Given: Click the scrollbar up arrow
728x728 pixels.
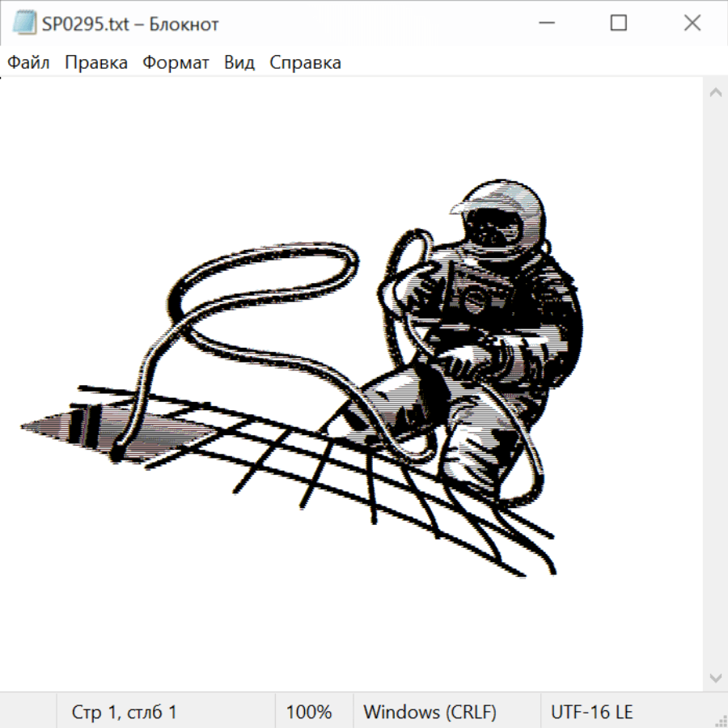Looking at the screenshot, I should pyautogui.click(x=715, y=93).
